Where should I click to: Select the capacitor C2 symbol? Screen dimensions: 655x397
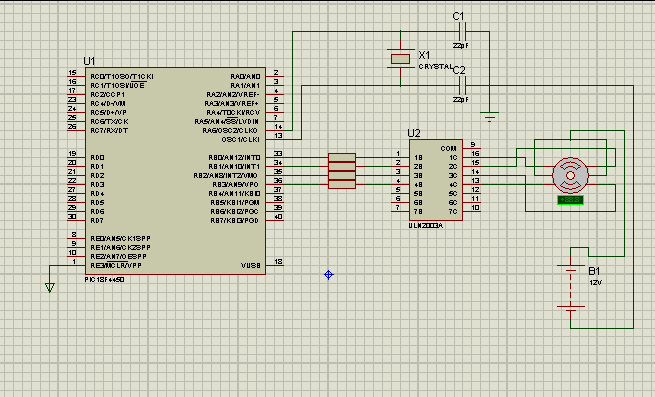462,86
